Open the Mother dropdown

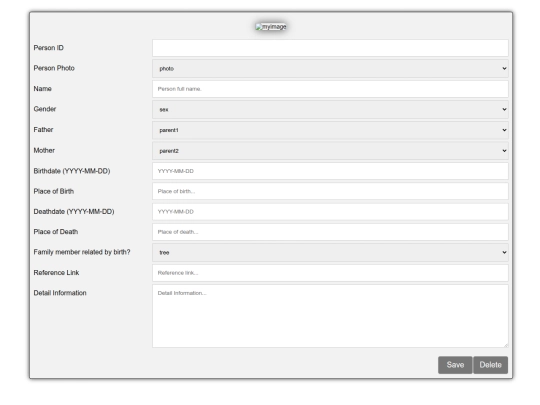point(330,150)
